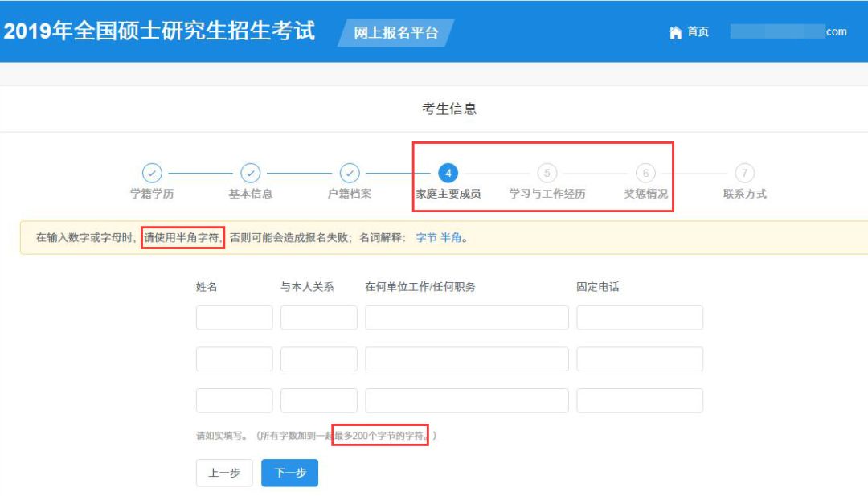Viewport: 868px width, 496px height.
Task: Click completed step 2 checkmark circle
Action: 251,173
